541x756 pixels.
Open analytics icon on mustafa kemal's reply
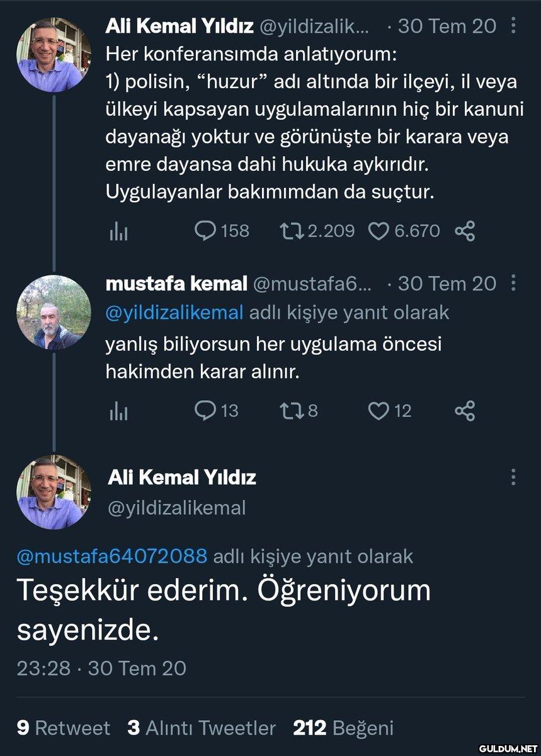point(118,411)
